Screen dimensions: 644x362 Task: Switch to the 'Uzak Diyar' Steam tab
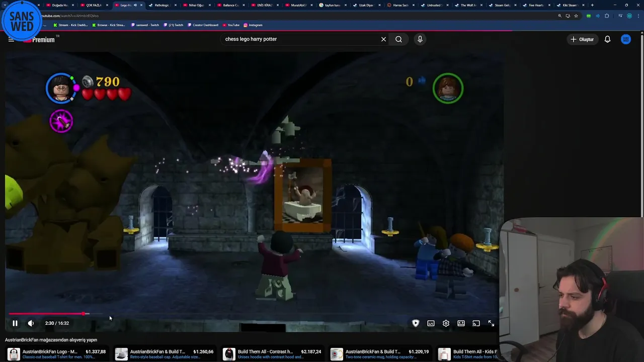366,5
